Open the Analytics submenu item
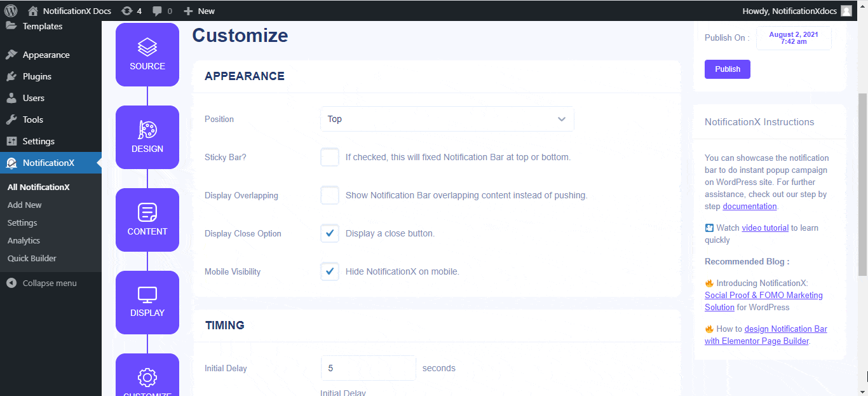Screen dimensions: 868x396 (24, 240)
